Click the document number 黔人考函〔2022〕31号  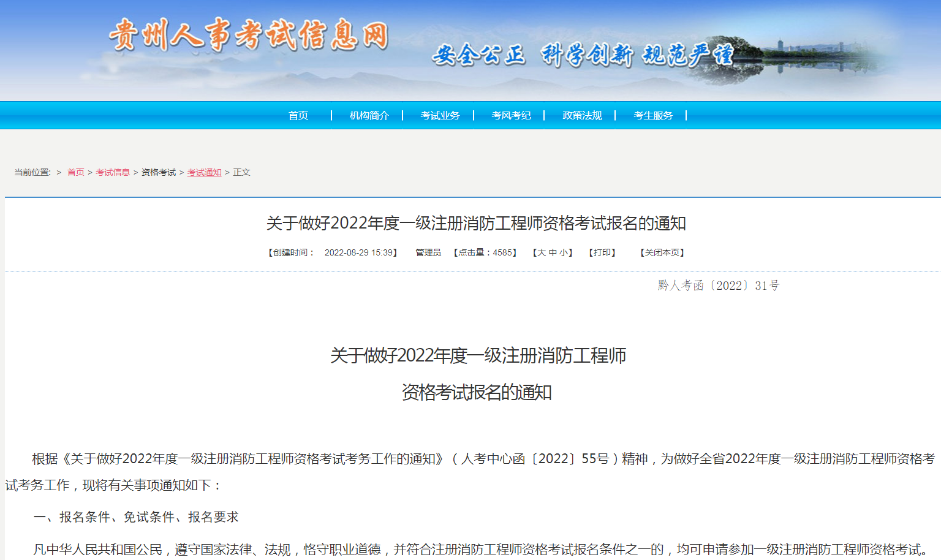tap(718, 286)
